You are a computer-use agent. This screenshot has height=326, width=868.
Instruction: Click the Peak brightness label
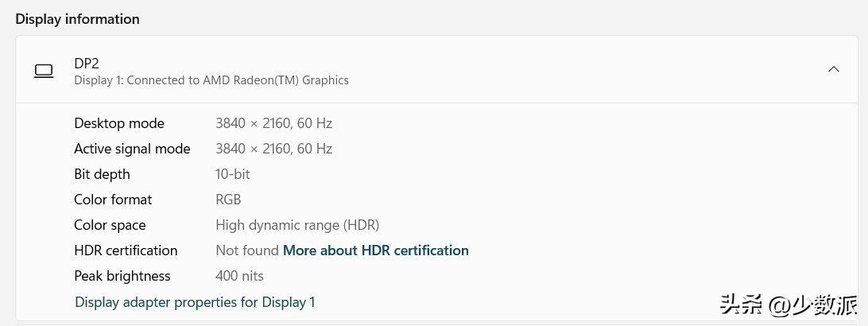(x=122, y=276)
